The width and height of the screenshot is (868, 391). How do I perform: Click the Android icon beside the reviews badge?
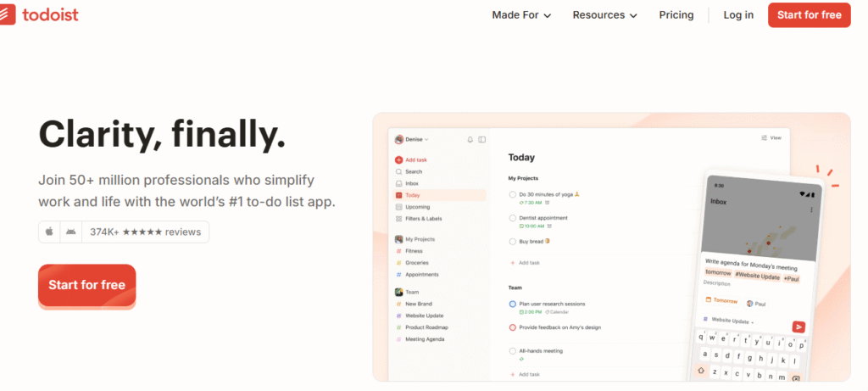(71, 232)
